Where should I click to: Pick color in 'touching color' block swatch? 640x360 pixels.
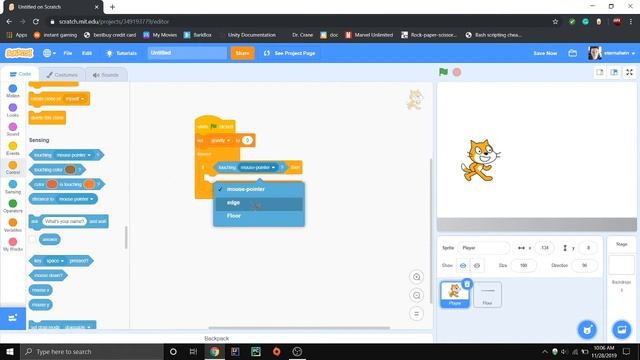[x=70, y=169]
